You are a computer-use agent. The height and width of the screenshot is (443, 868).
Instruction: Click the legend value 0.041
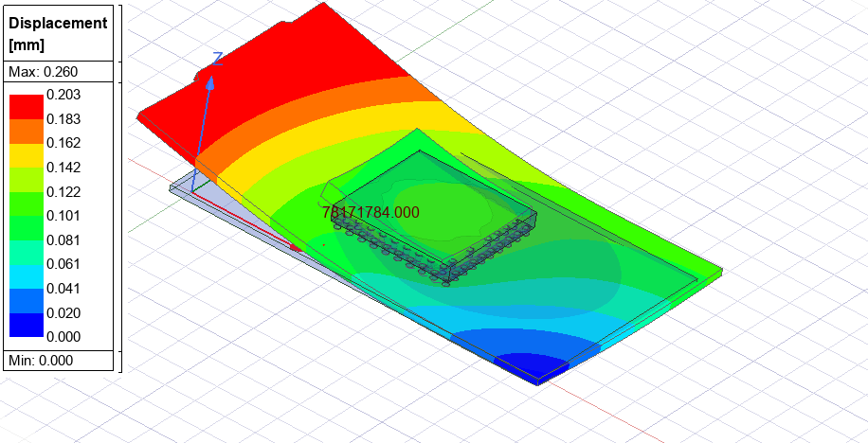click(x=63, y=288)
